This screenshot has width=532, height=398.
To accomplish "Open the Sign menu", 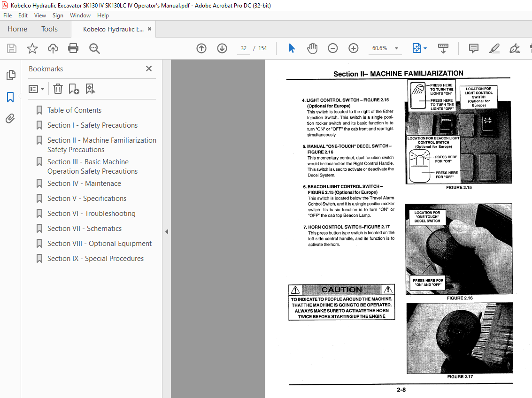I will point(58,15).
